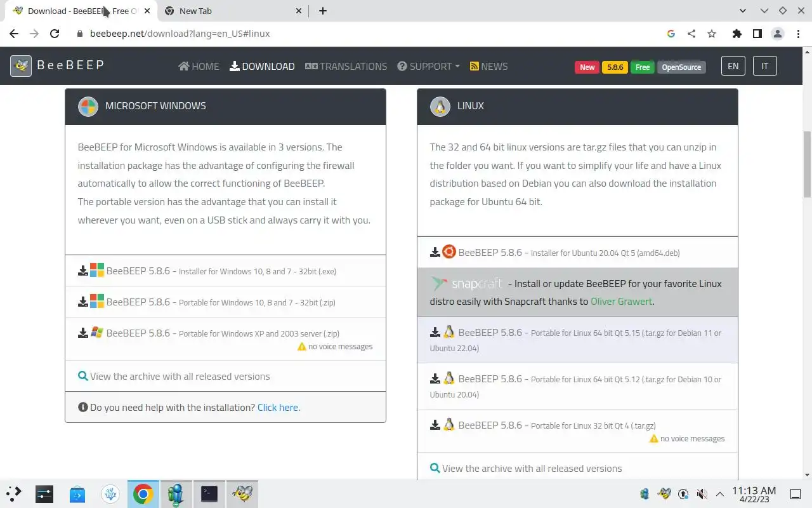This screenshot has width=812, height=508.
Task: Download Portable for Windows 10 32bit zip
Action: point(225,302)
